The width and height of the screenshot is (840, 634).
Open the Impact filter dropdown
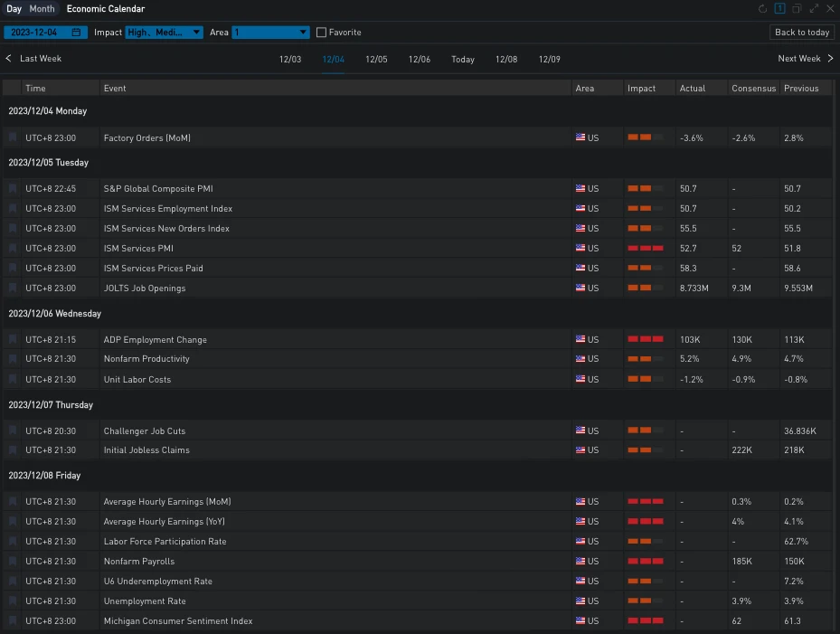tap(164, 33)
